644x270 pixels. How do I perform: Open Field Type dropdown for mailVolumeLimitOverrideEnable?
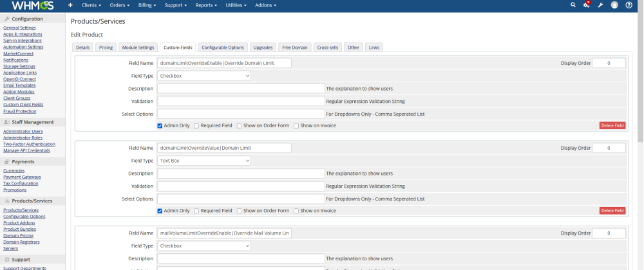[x=204, y=246]
